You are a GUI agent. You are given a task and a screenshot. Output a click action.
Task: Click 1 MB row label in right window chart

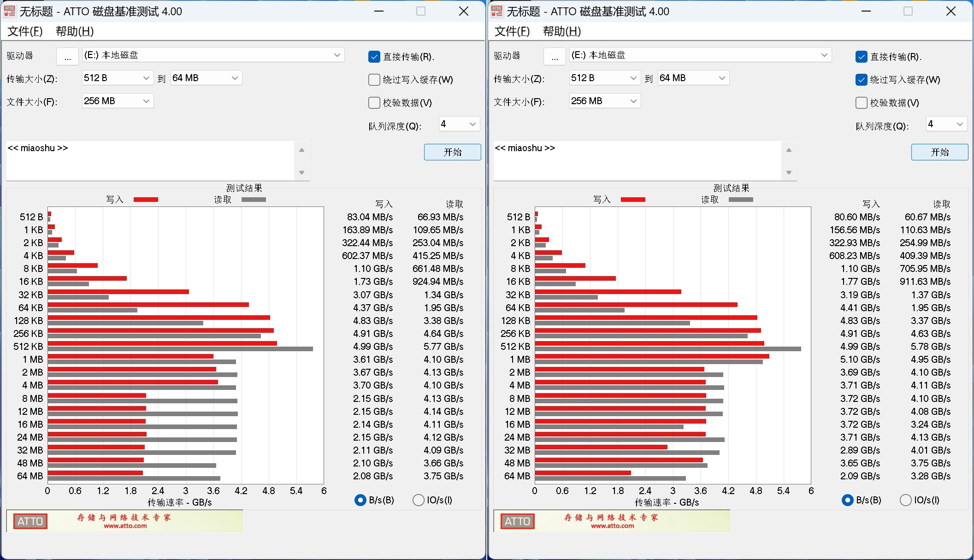coord(520,359)
